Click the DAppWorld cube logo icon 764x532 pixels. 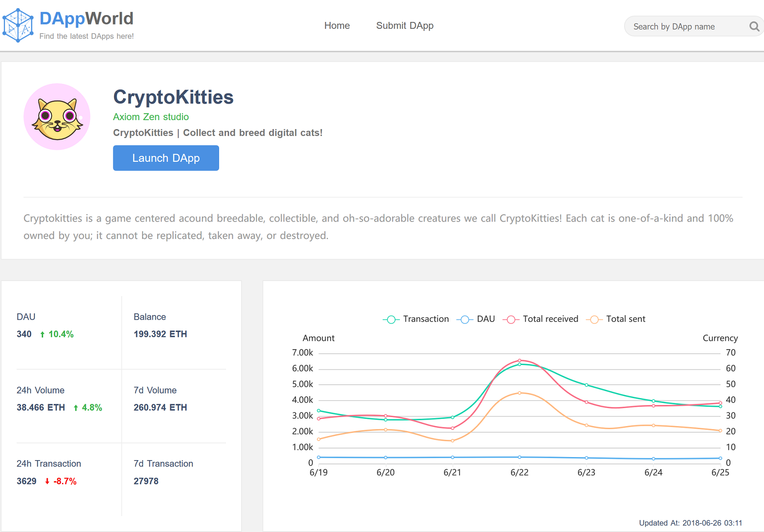[x=18, y=25]
